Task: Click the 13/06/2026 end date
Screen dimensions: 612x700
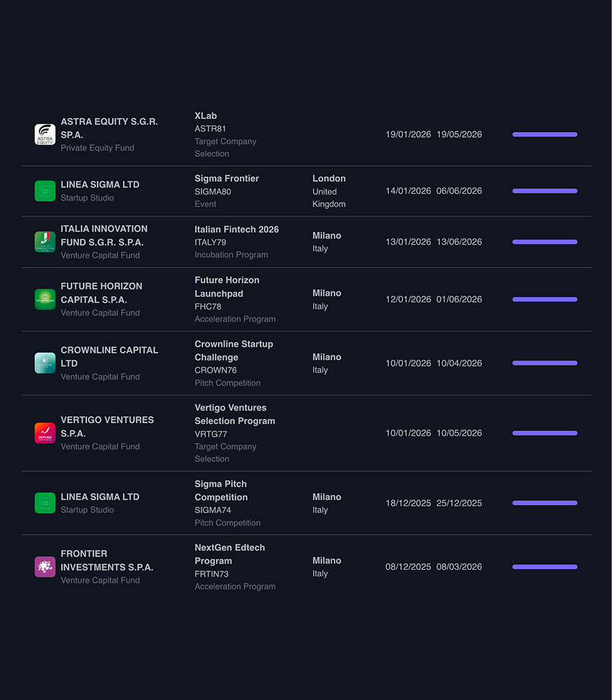Action: pos(459,242)
